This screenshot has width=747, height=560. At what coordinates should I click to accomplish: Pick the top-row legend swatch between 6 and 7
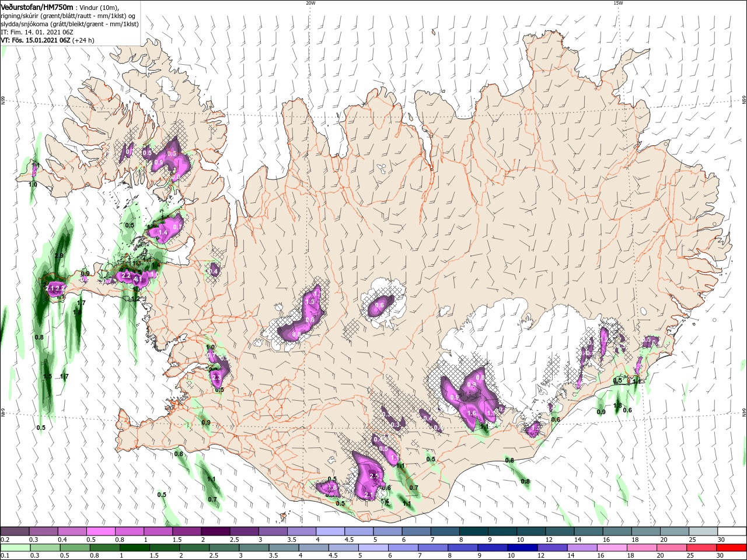click(x=416, y=531)
